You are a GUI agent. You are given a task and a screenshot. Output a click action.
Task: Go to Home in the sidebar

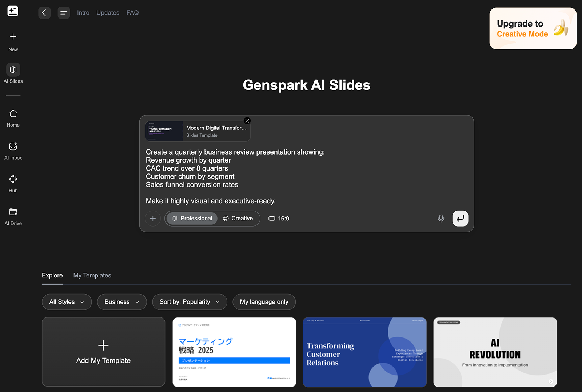coord(13,114)
